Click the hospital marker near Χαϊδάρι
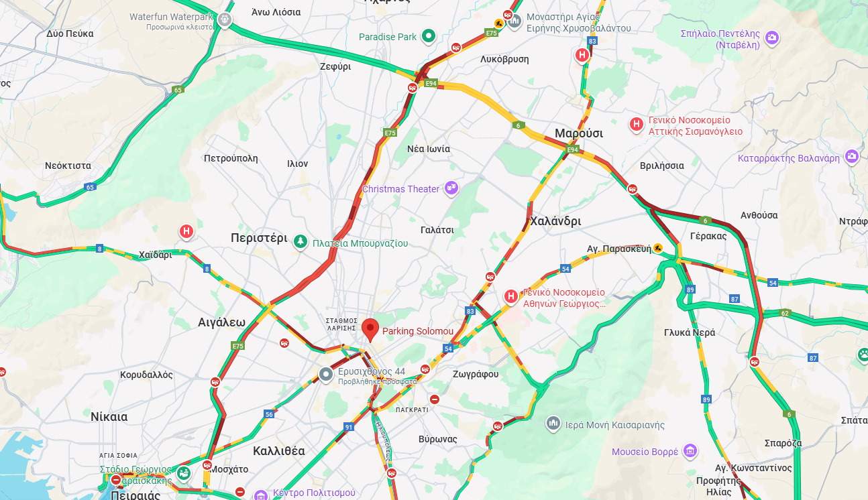868x500 pixels. pos(186,232)
